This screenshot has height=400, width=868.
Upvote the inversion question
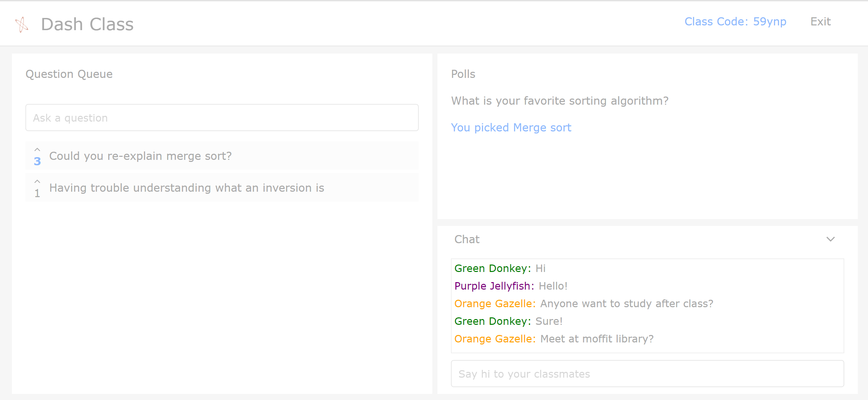point(37,182)
